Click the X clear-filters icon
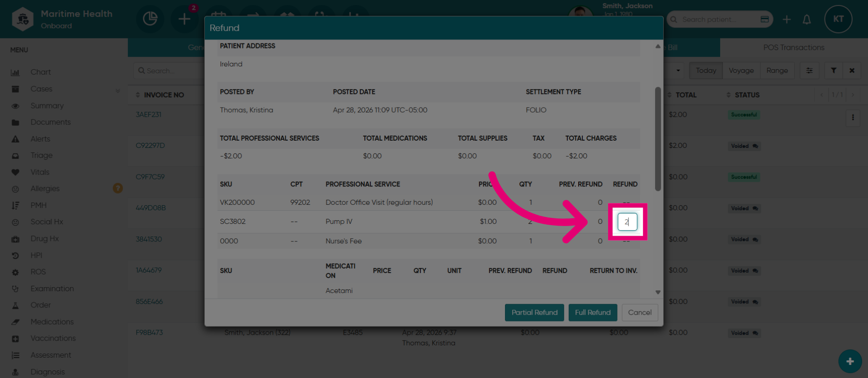This screenshot has height=378, width=868. point(852,71)
